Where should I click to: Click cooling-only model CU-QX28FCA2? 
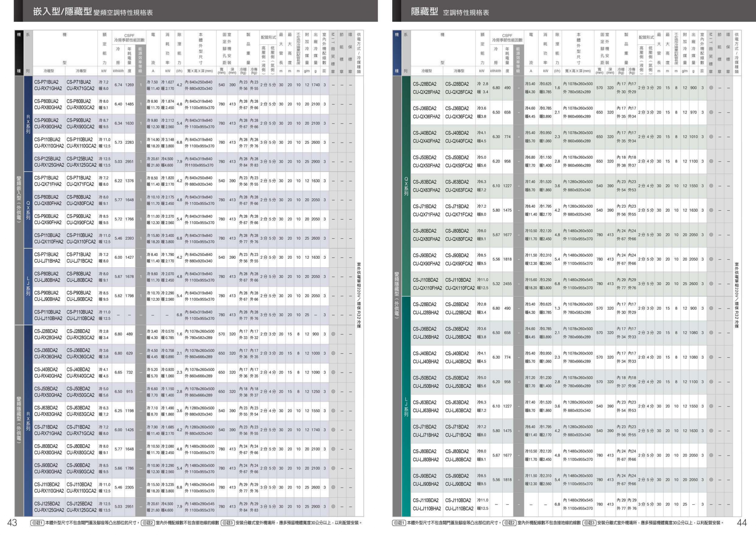(459, 92)
